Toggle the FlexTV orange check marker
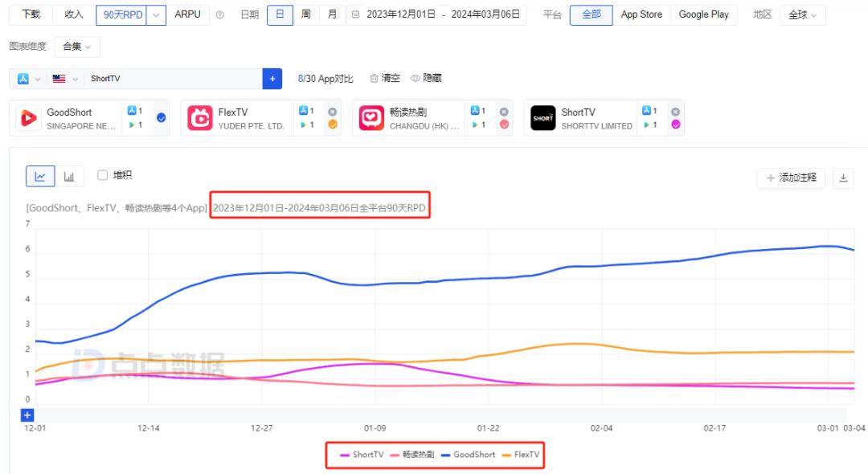 (x=333, y=125)
